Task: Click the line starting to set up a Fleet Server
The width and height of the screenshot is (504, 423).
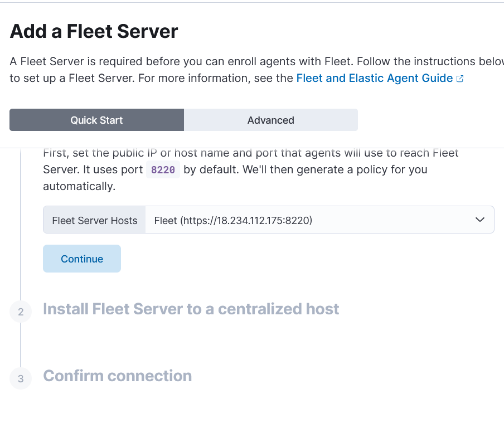Action: pos(236,78)
